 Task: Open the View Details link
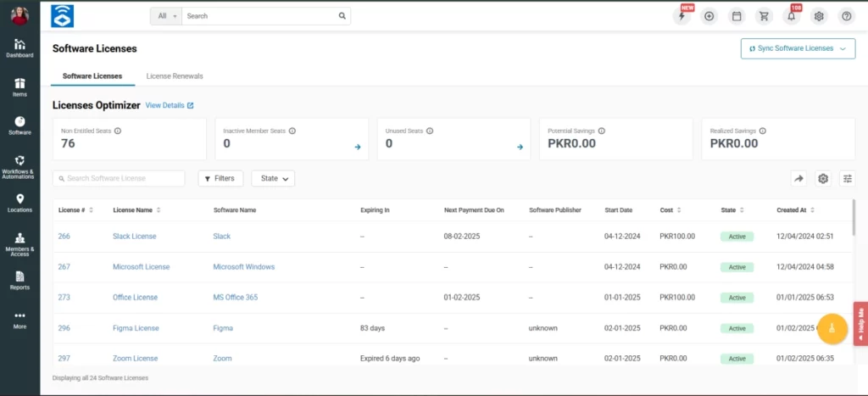170,105
